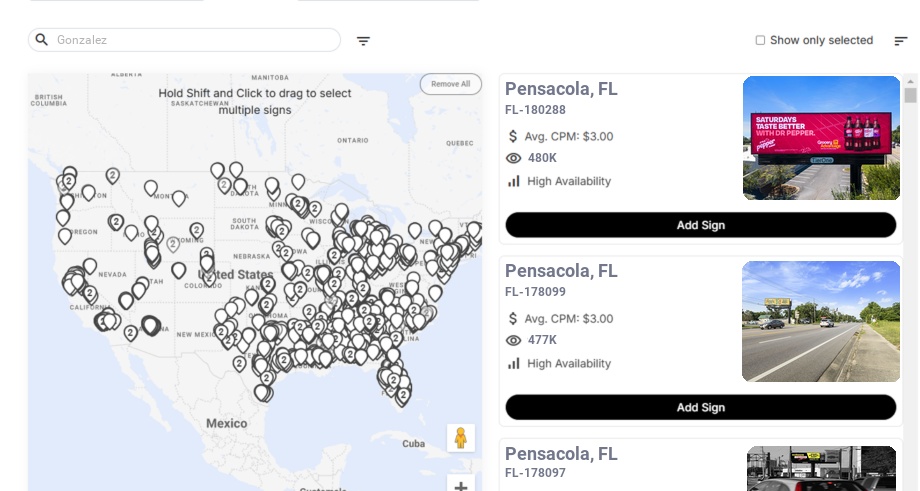Viewport: 920px width, 491px height.
Task: Click the eye impressions icon for FL-178099
Action: pyautogui.click(x=514, y=340)
